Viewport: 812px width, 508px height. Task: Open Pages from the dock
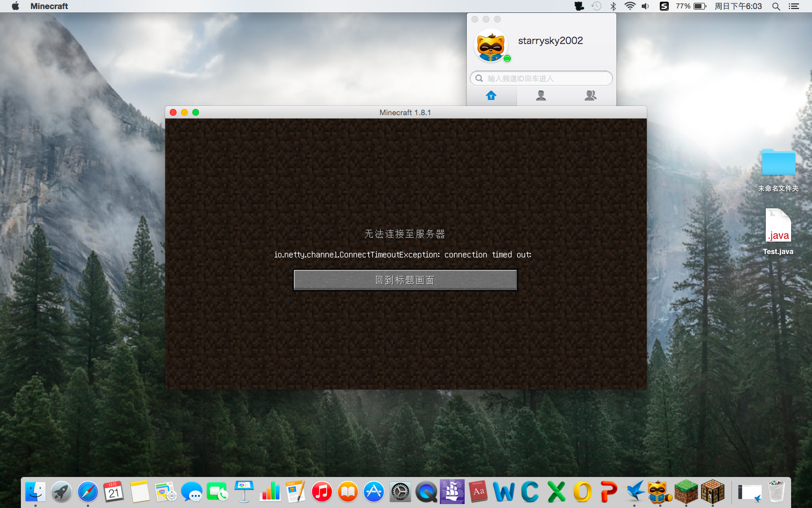296,492
